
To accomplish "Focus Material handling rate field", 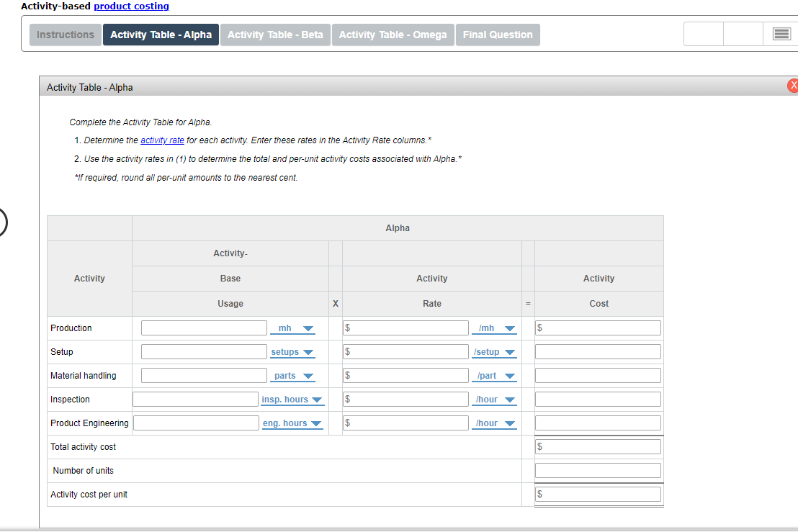I will [x=405, y=375].
